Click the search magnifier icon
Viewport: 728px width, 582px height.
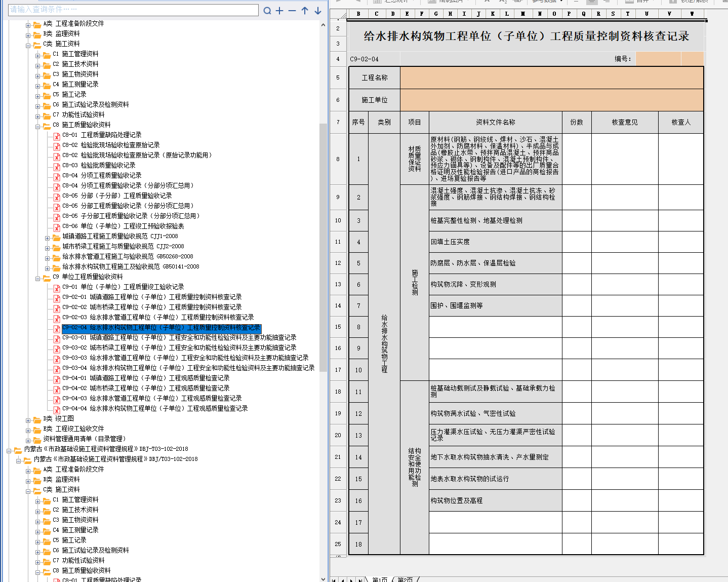click(x=267, y=11)
